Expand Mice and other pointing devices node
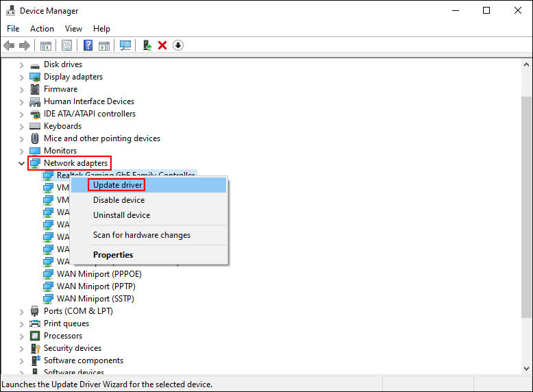Image resolution: width=533 pixels, height=392 pixels. pyautogui.click(x=21, y=139)
